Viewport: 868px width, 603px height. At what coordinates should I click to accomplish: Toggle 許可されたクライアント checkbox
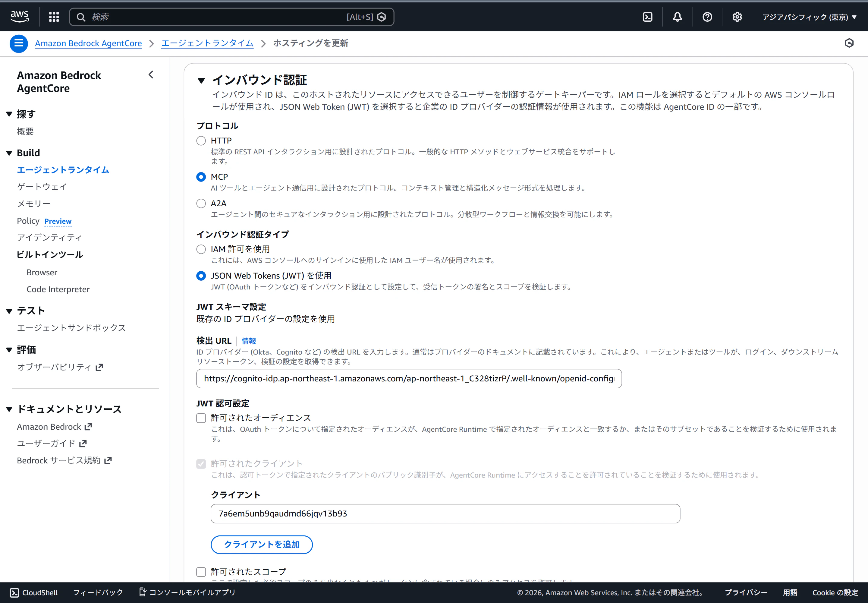click(x=201, y=464)
